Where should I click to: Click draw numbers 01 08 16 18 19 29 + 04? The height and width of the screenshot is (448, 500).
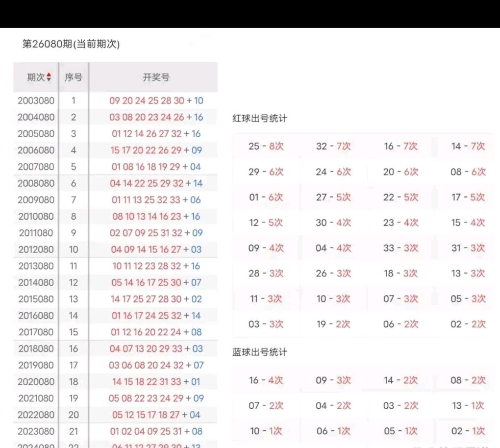click(x=156, y=167)
